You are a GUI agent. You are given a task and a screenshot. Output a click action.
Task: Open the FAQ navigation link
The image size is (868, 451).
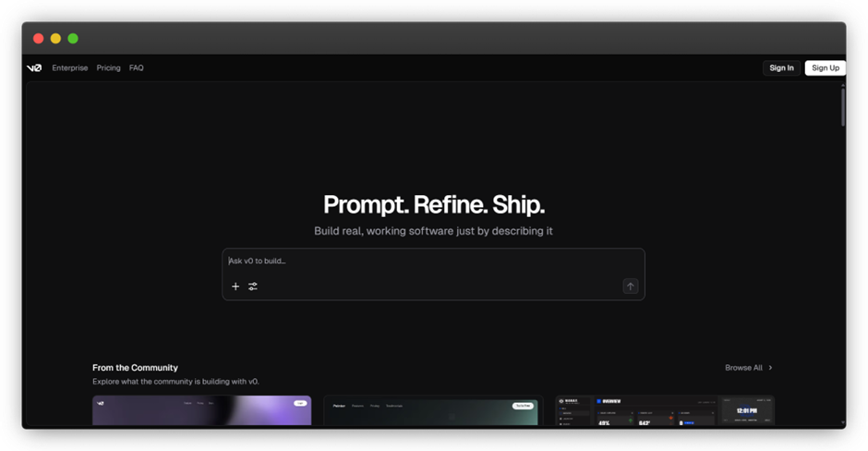(137, 67)
